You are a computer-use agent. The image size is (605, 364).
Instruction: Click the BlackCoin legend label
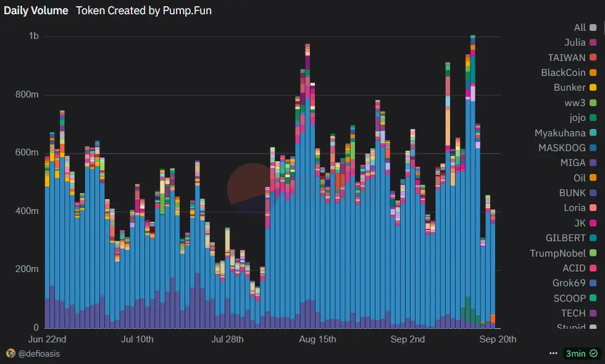click(563, 73)
